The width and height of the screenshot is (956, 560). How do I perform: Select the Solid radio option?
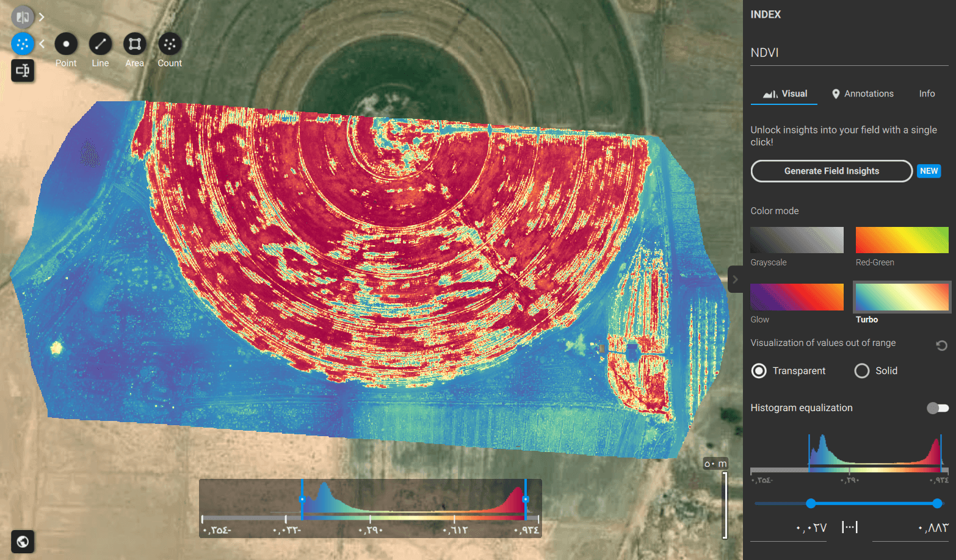coord(862,371)
